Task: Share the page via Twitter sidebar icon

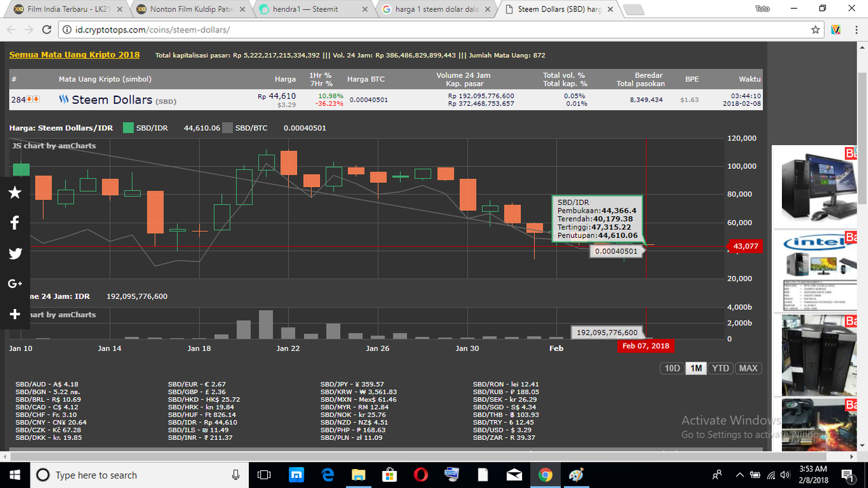Action: click(x=15, y=253)
